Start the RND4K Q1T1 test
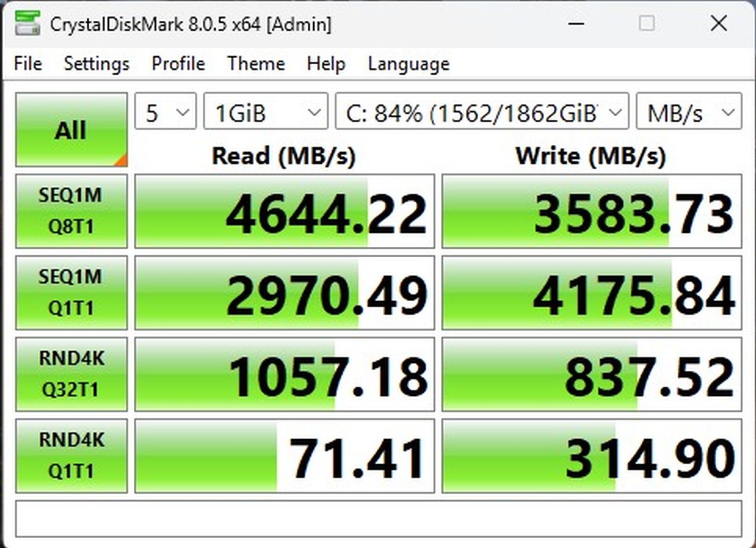The height and width of the screenshot is (548, 756). [x=71, y=456]
